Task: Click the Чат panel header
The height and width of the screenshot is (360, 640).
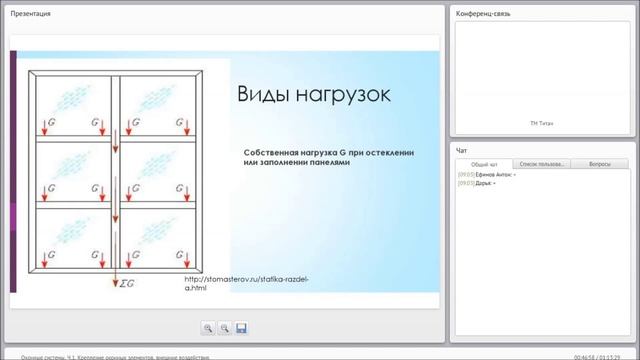Action: (x=461, y=151)
